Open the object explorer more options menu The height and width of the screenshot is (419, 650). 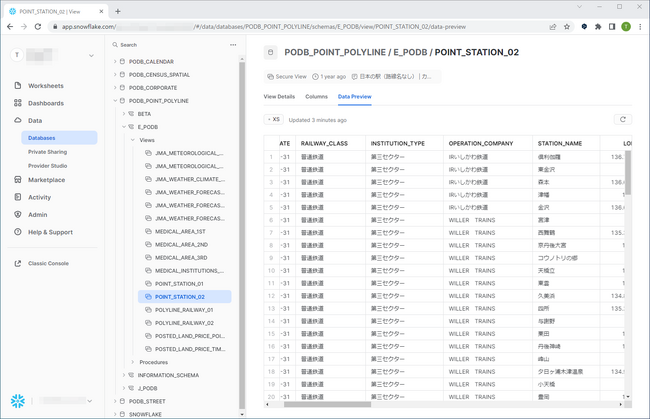(233, 45)
